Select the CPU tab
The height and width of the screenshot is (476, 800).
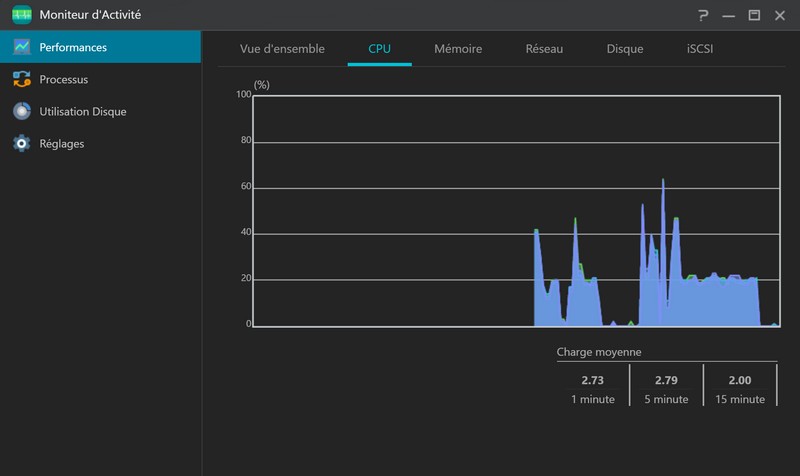380,49
